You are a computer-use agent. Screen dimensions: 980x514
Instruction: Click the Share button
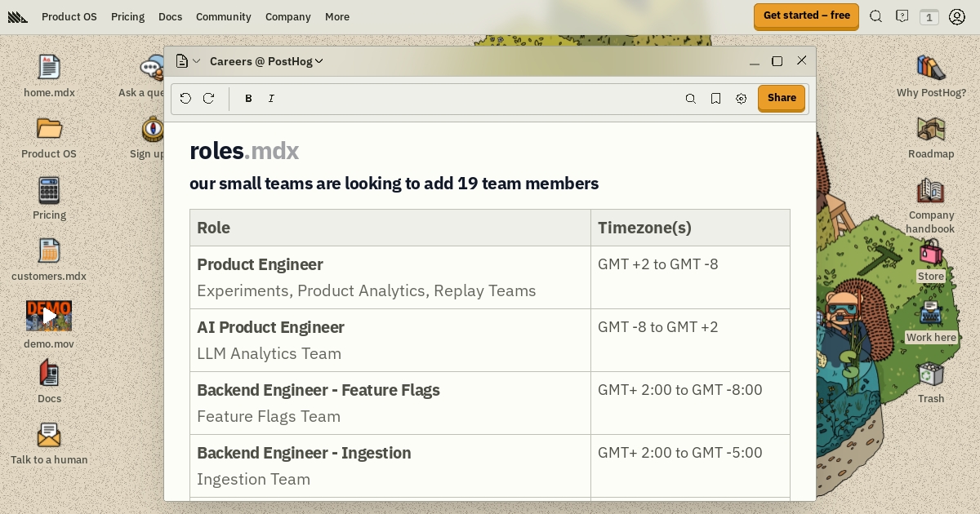[781, 98]
